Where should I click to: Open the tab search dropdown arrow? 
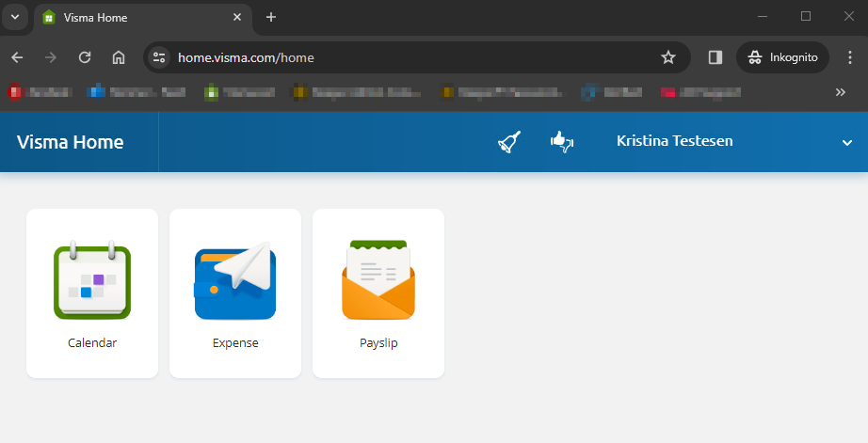15,17
